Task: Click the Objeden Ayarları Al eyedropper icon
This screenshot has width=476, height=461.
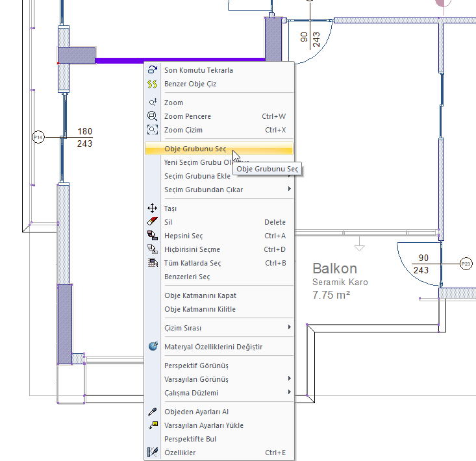Action: pyautogui.click(x=153, y=412)
